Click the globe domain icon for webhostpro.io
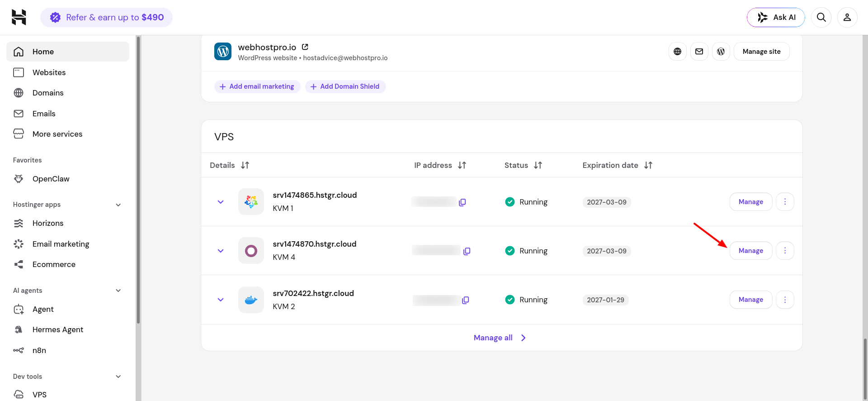 click(x=677, y=52)
